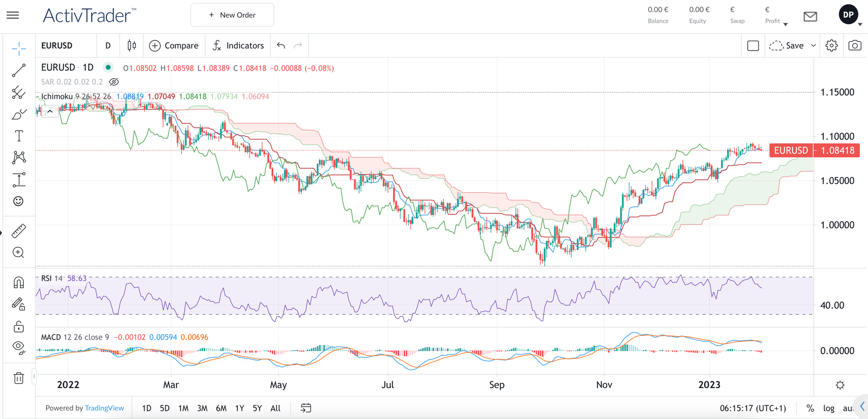Image resolution: width=868 pixels, height=419 pixels.
Task: Toggle percent scale mode
Action: pos(810,408)
